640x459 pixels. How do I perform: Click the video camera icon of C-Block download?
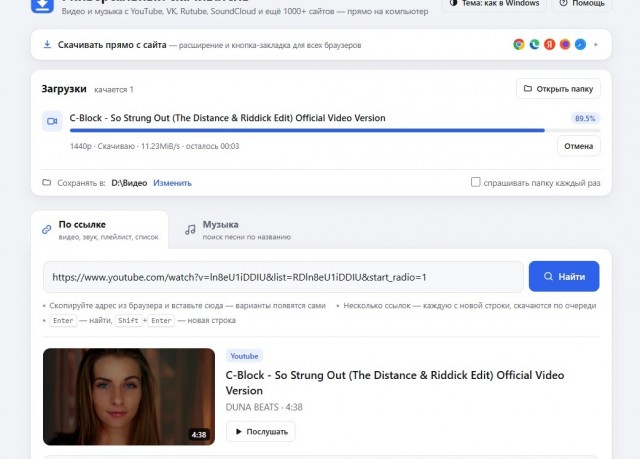tap(52, 121)
